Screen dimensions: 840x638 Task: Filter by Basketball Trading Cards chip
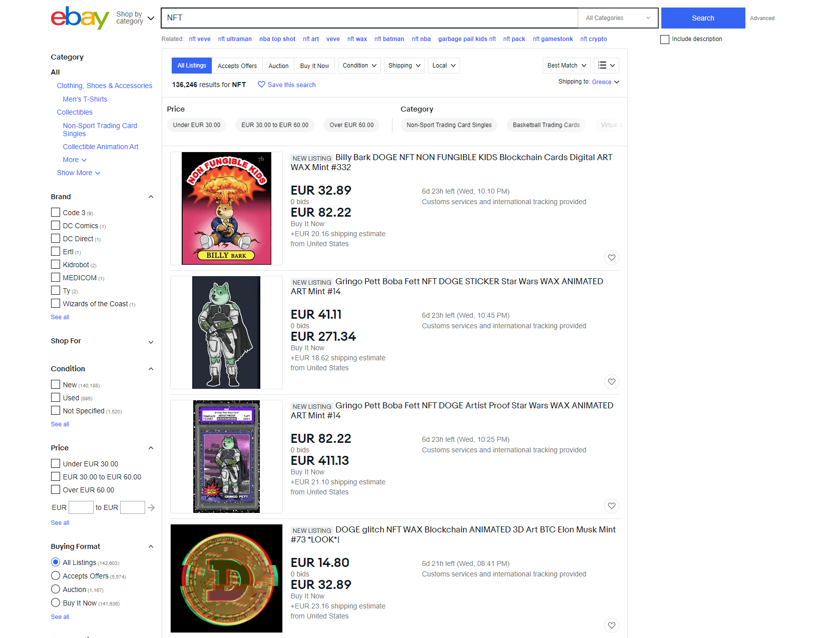[546, 125]
